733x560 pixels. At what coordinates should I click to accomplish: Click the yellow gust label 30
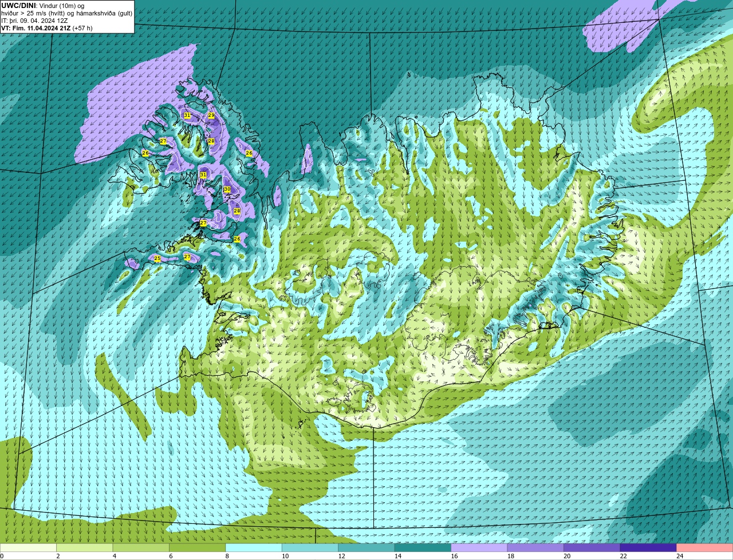tap(227, 190)
